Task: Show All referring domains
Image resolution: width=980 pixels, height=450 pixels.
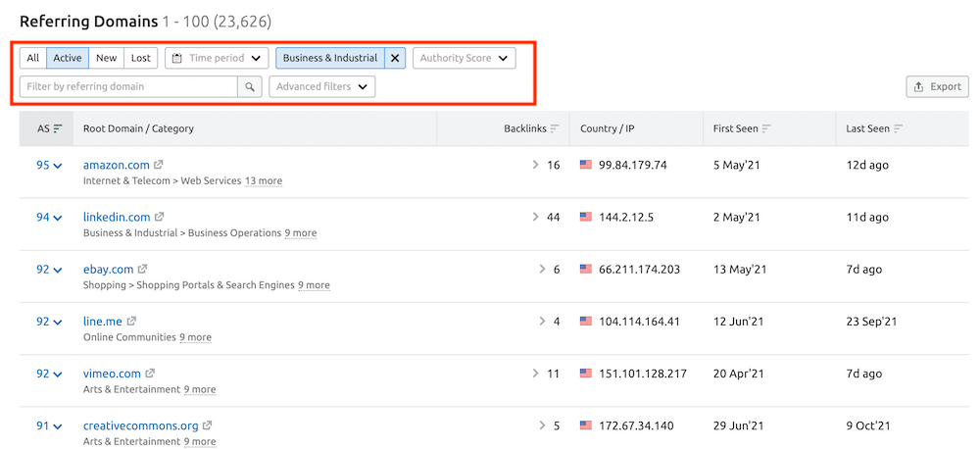Action: [x=33, y=58]
